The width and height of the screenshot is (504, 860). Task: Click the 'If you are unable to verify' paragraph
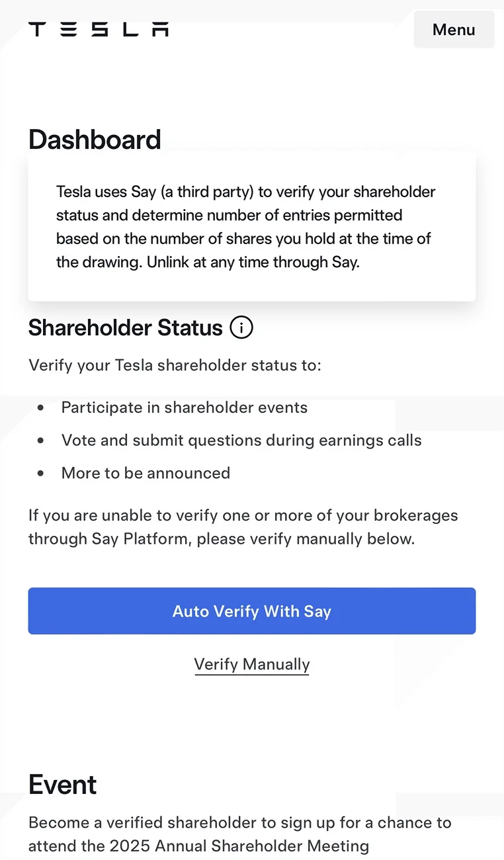243,527
